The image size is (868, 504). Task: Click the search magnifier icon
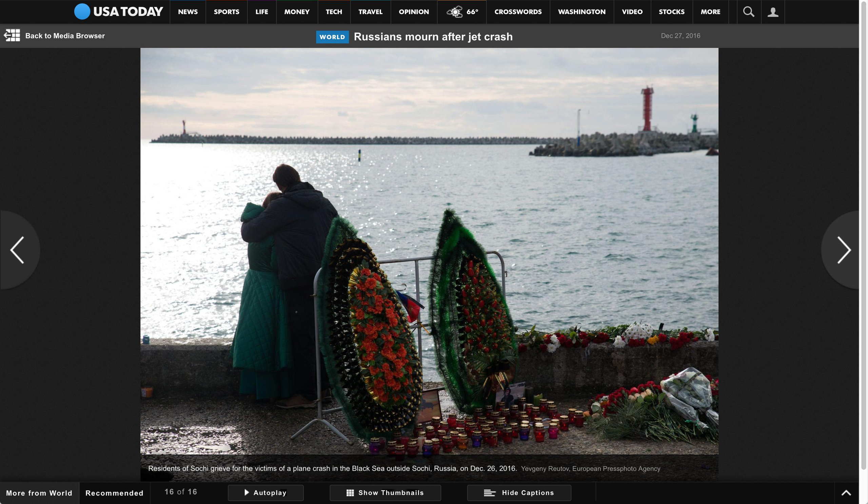[x=748, y=12]
